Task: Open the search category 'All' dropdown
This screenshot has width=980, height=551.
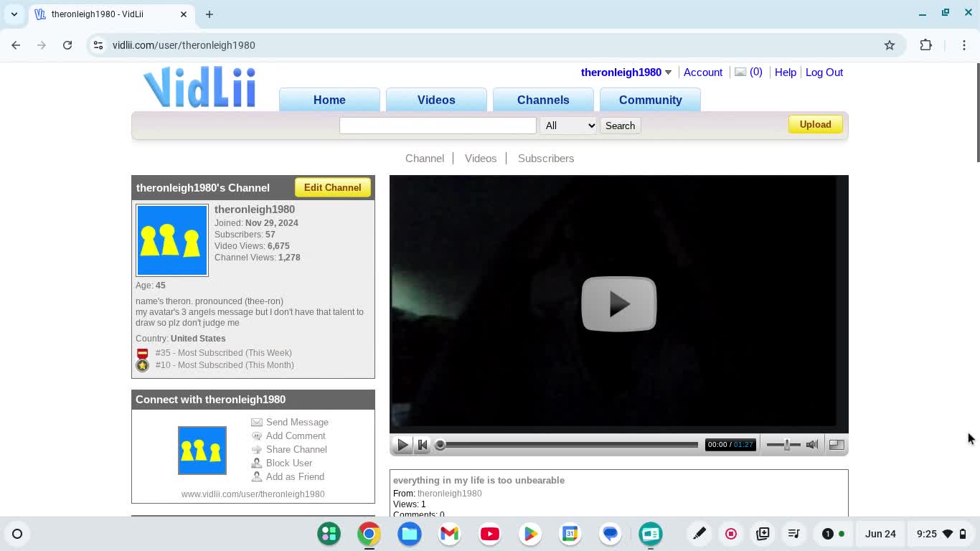Action: pyautogui.click(x=568, y=126)
